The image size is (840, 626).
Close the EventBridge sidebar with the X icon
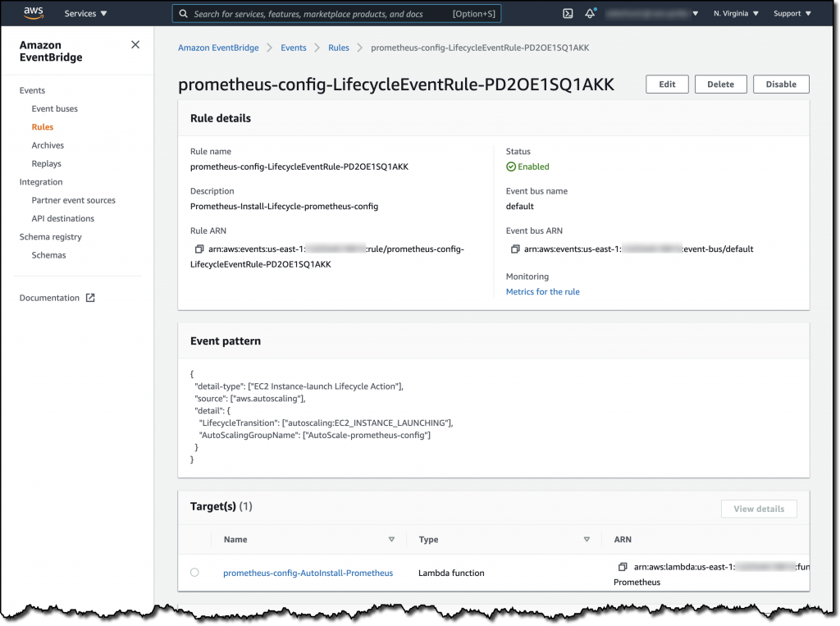pyautogui.click(x=135, y=44)
